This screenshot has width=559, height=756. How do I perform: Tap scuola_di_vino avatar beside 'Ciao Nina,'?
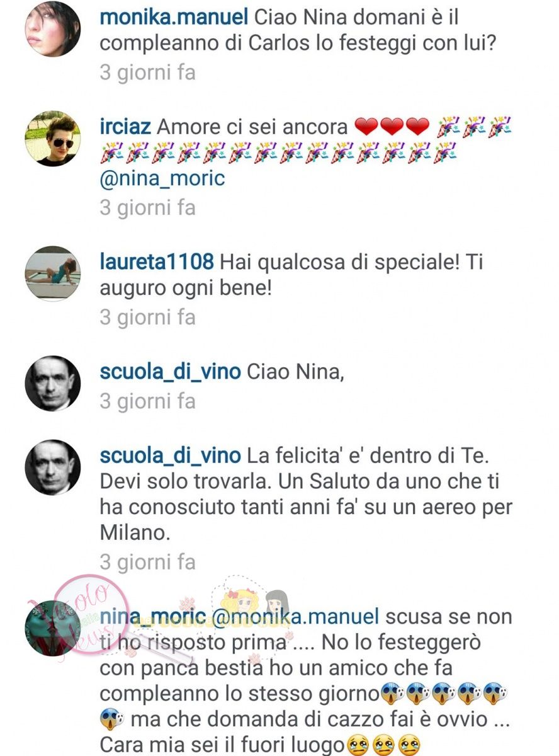tap(53, 384)
